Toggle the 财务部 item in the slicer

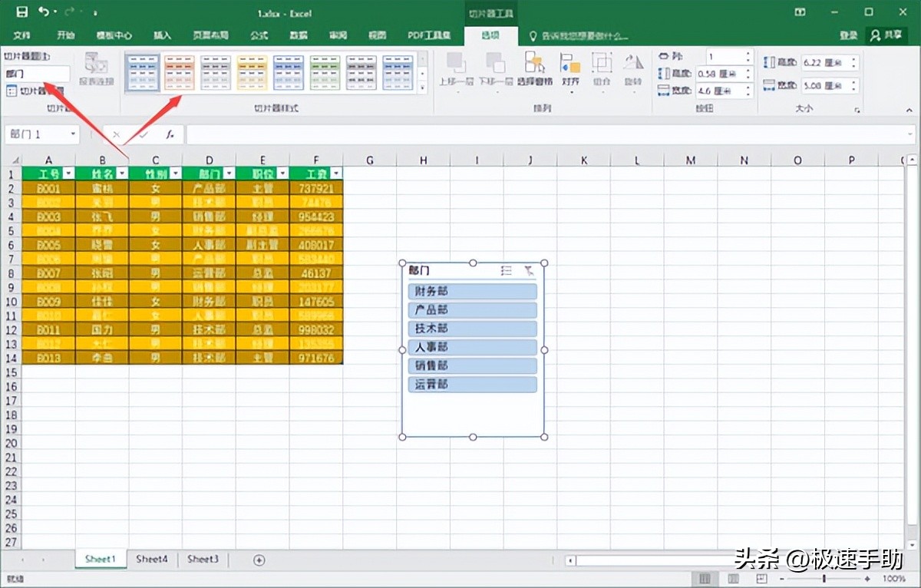[471, 291]
